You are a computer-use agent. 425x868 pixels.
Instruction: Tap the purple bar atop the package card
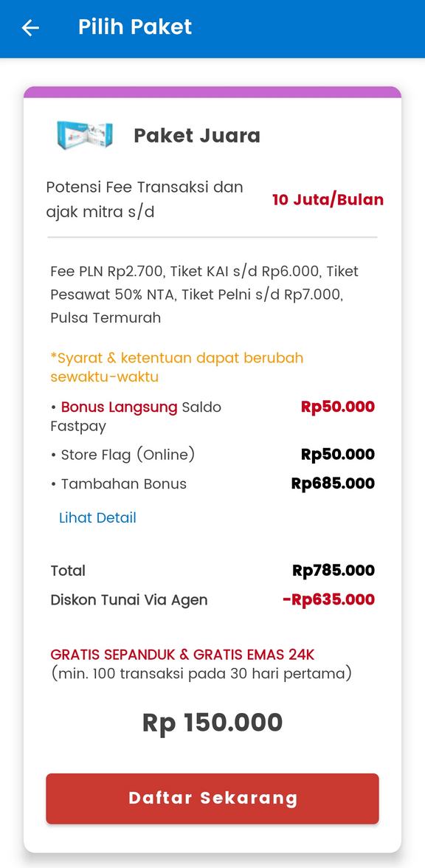tap(212, 92)
